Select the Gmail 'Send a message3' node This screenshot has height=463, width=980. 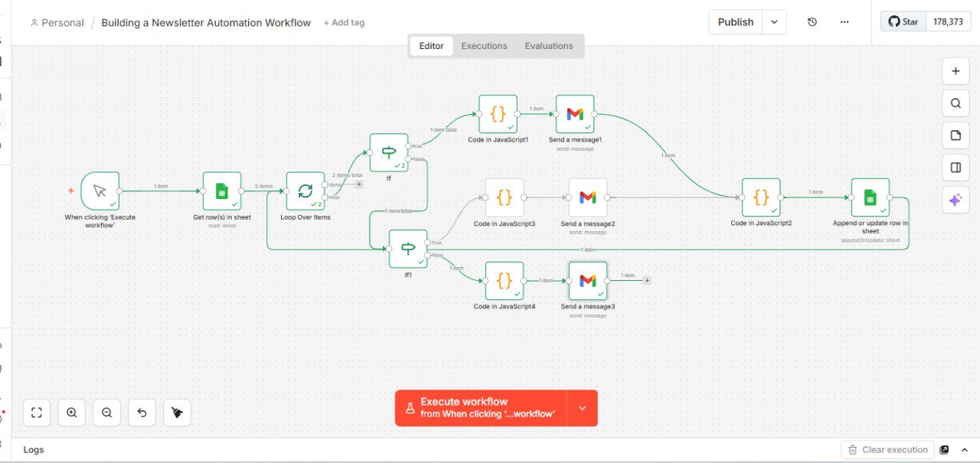pyautogui.click(x=588, y=281)
